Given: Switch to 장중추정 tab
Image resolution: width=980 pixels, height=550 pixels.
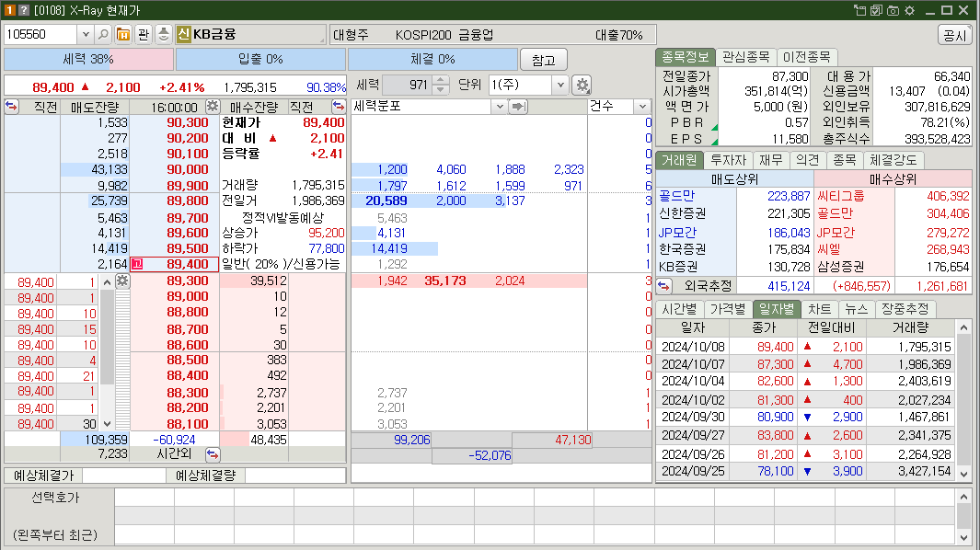Looking at the screenshot, I should [905, 309].
